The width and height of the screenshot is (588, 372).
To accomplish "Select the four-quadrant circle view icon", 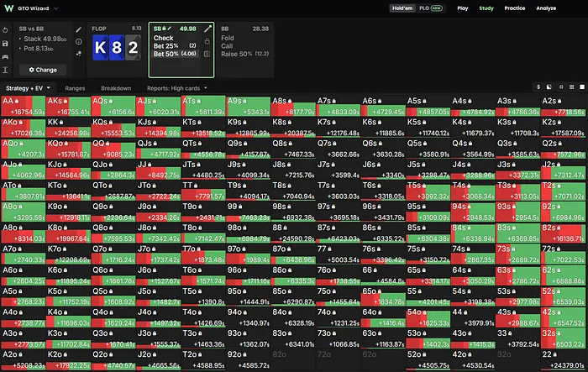I will click(561, 87).
